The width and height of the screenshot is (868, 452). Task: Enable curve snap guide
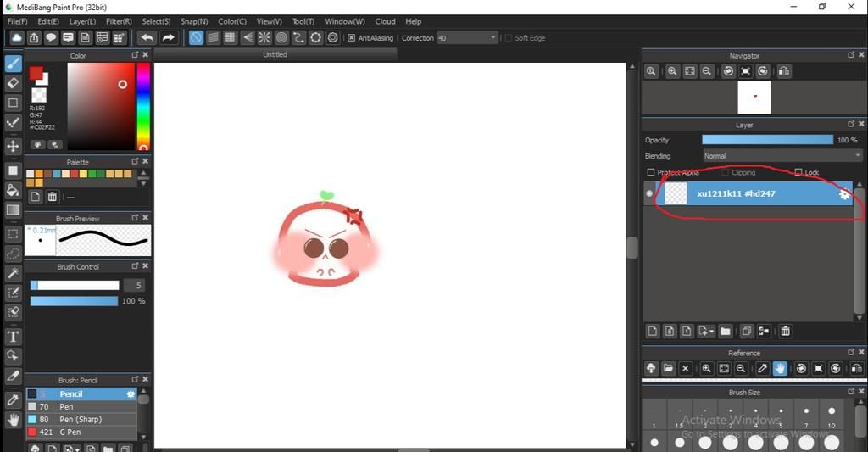click(x=298, y=37)
